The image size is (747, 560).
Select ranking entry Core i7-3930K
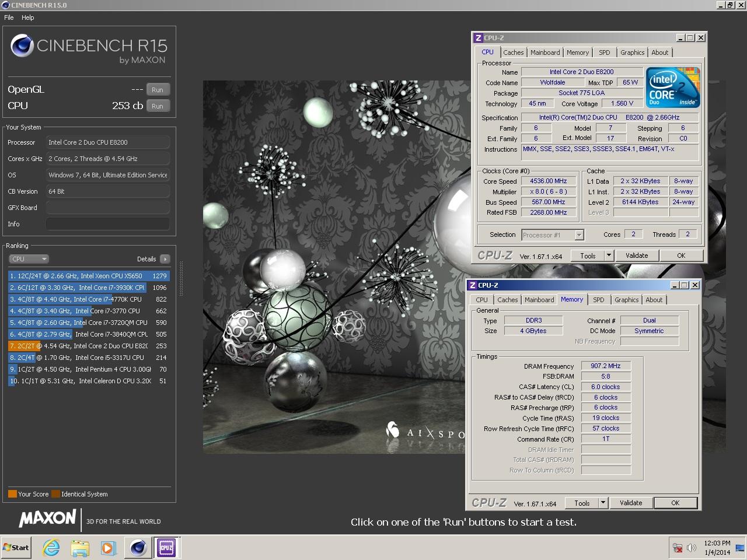pos(89,288)
